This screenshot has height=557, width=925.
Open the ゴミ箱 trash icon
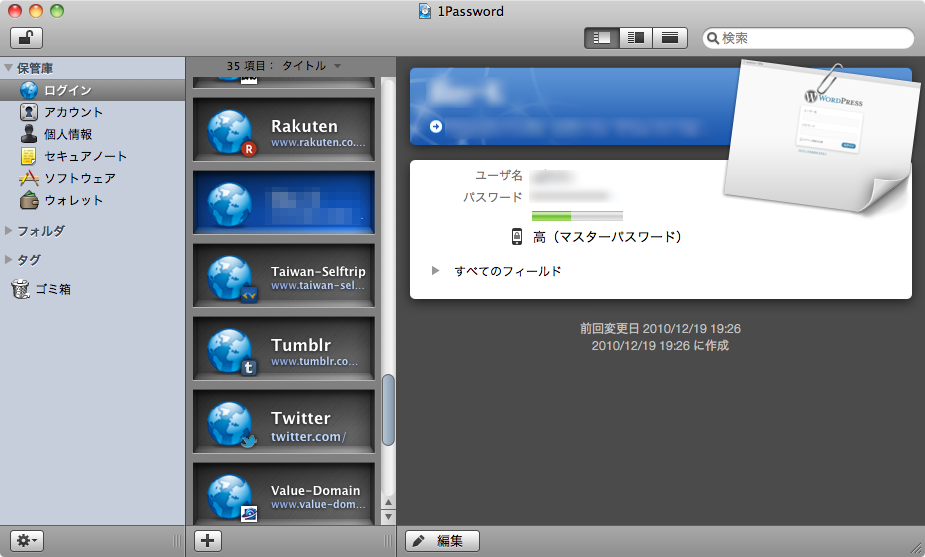(x=20, y=289)
